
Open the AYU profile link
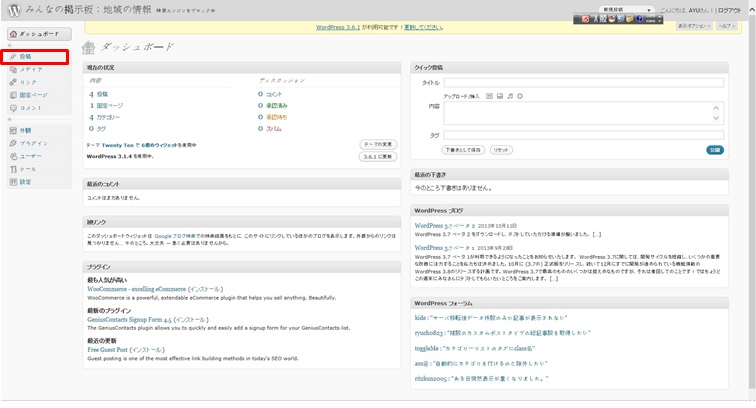pos(694,10)
